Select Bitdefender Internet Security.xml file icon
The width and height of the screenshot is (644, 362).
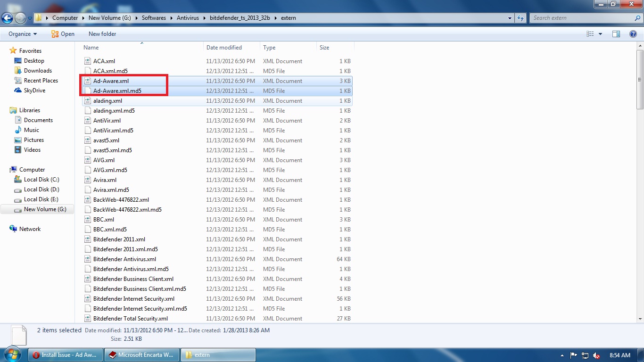pos(87,299)
